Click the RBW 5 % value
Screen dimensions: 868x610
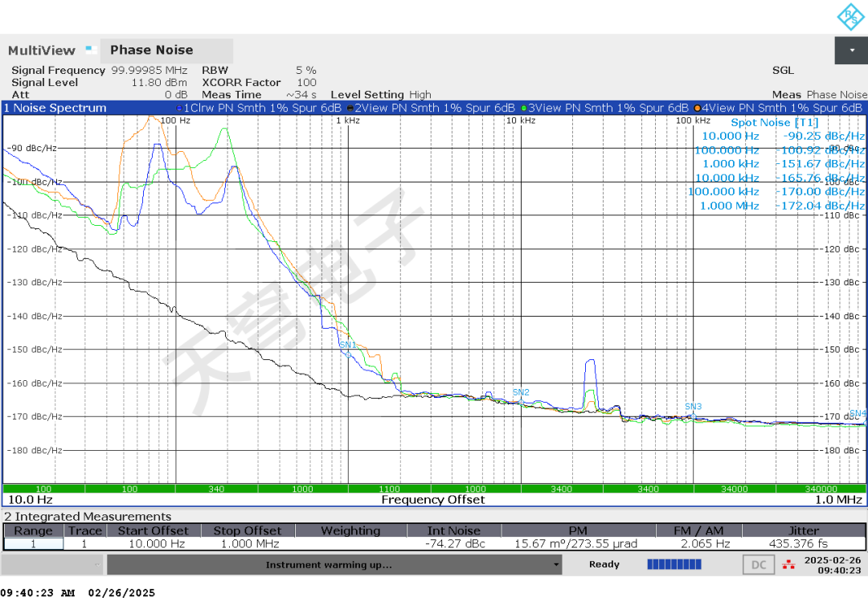[x=305, y=70]
